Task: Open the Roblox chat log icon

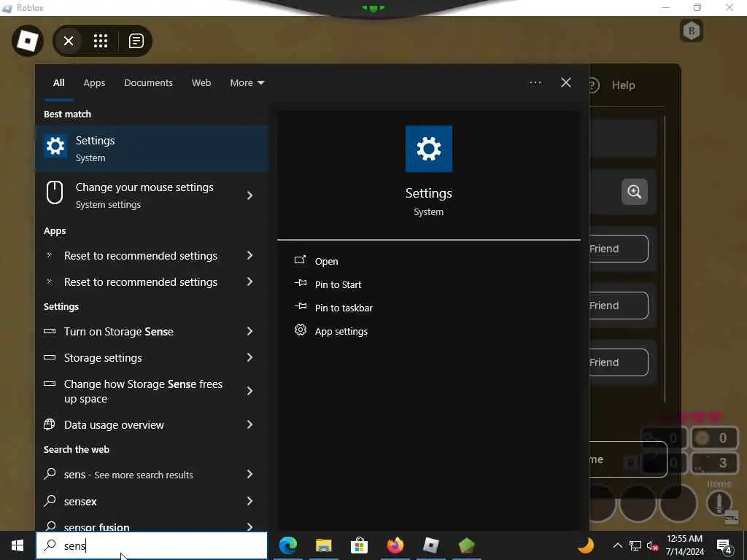Action: [136, 41]
